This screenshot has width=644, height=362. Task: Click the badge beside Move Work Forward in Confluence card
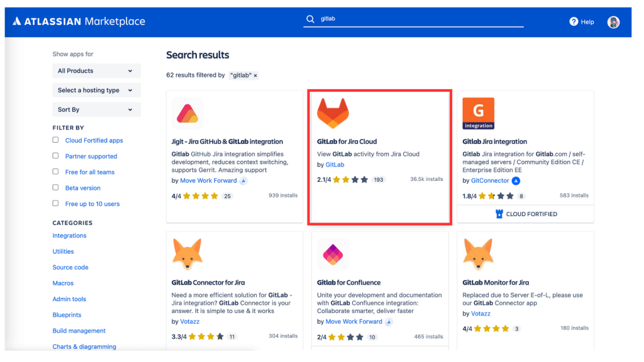[x=389, y=322]
